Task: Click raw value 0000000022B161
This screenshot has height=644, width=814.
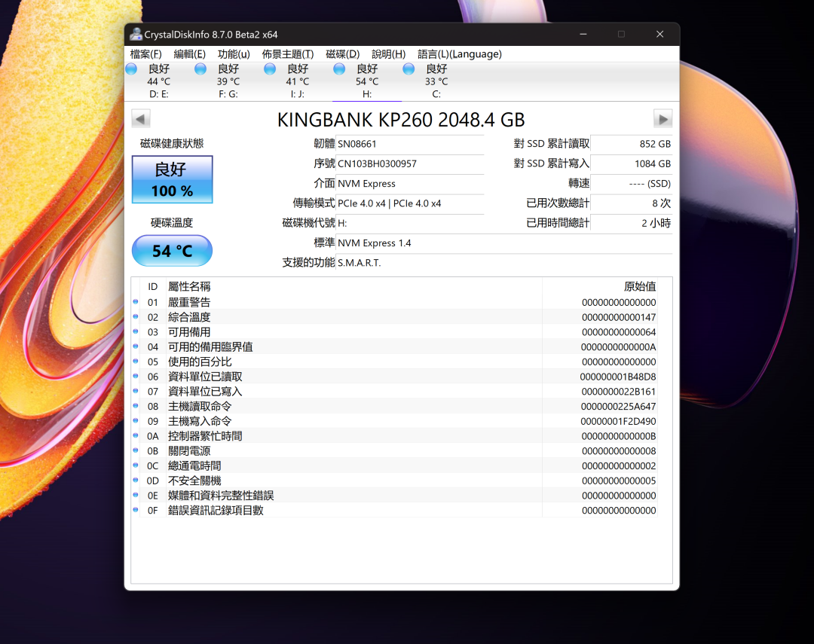Action: click(618, 391)
